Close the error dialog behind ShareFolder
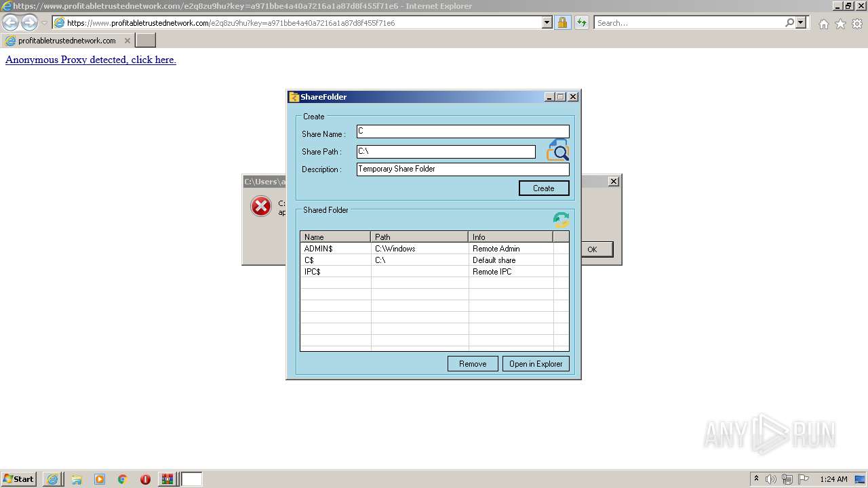This screenshot has width=868, height=488. pos(614,181)
